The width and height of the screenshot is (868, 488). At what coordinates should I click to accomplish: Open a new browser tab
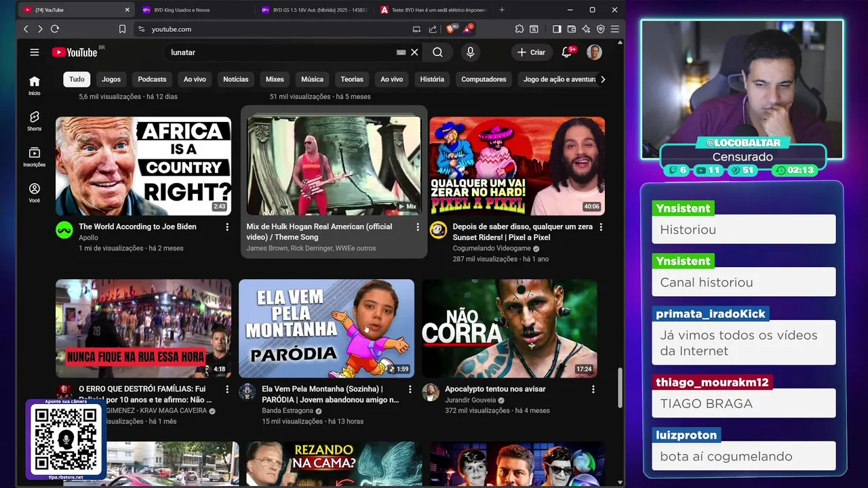tap(502, 9)
